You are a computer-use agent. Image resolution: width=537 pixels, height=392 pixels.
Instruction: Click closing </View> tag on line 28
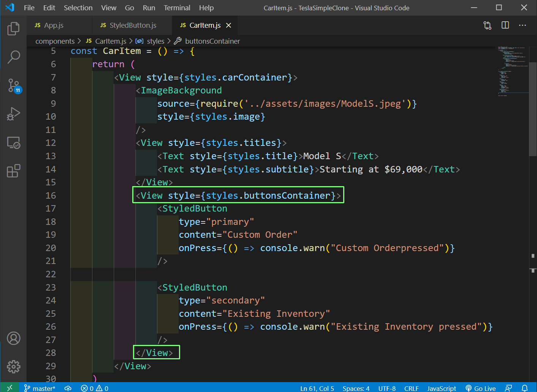click(x=154, y=353)
